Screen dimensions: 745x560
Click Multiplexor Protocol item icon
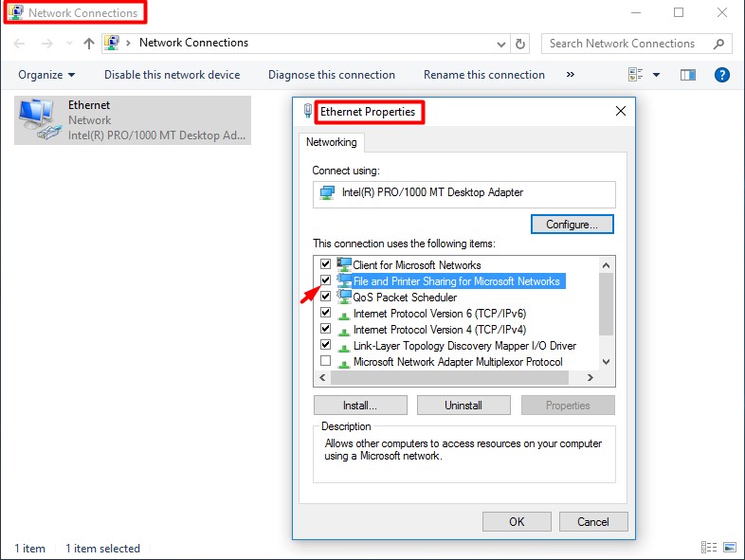(344, 364)
